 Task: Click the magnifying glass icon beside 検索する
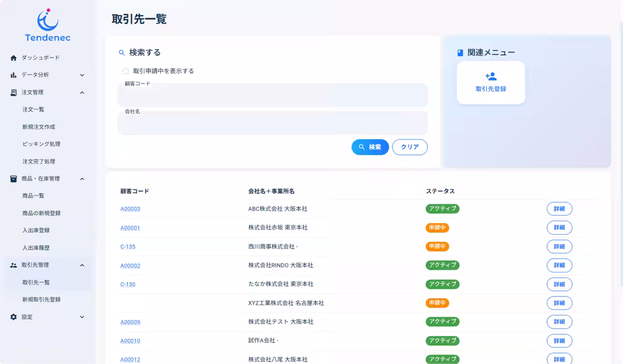coord(121,52)
